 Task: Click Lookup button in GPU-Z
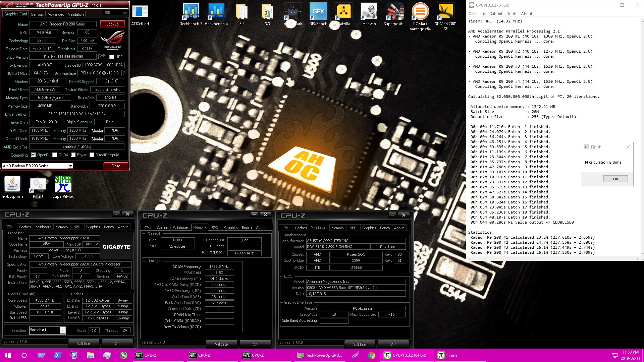point(112,24)
